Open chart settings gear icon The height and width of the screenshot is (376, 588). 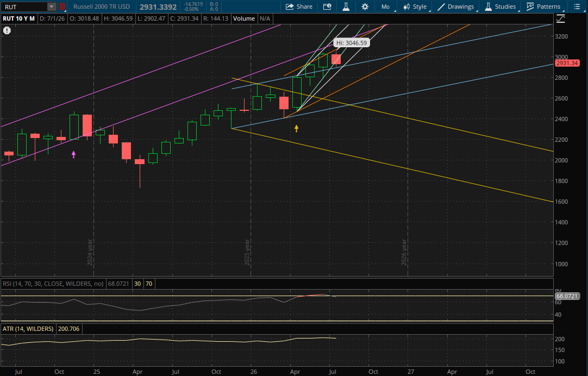(x=365, y=7)
